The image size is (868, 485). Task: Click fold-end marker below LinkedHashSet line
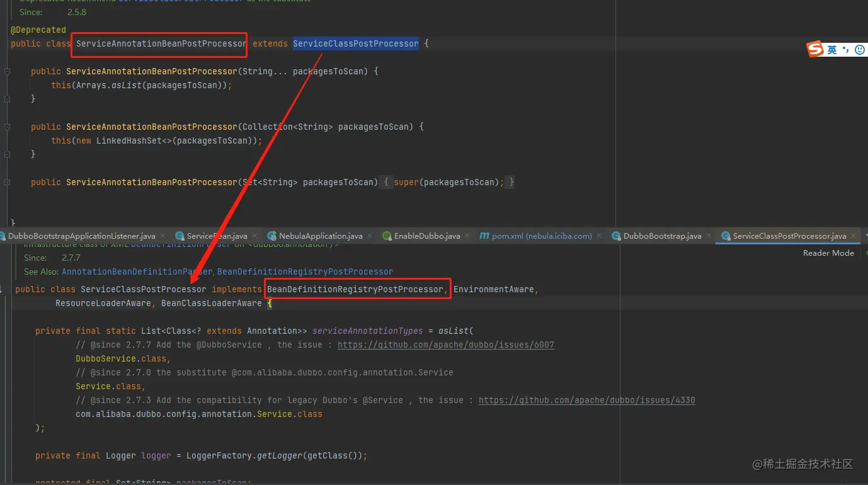point(7,155)
